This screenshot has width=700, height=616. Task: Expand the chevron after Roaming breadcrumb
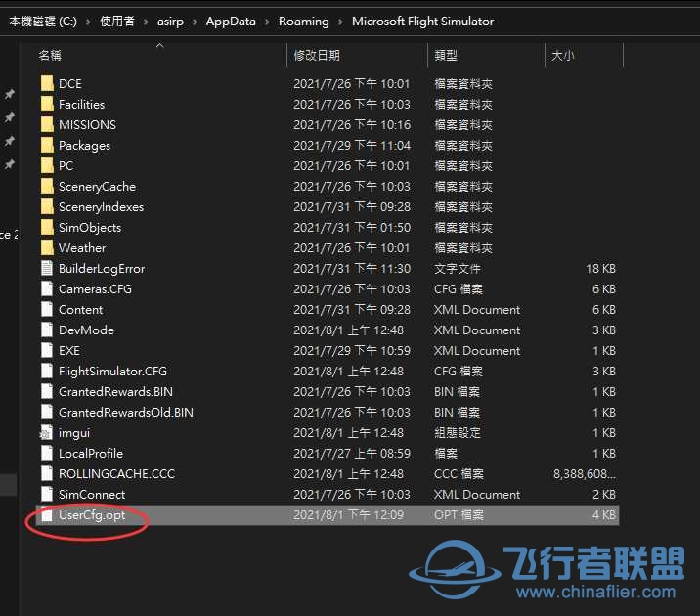tap(340, 22)
